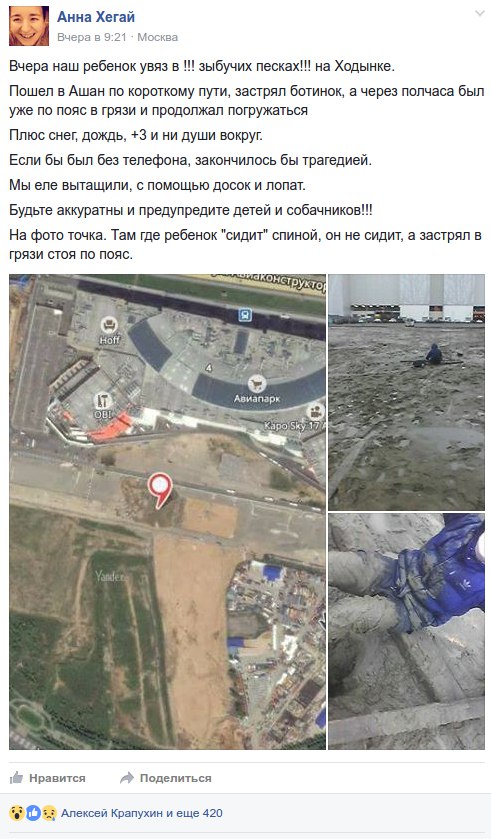
Task: Click the author name Анна Хегай
Action: tap(96, 17)
